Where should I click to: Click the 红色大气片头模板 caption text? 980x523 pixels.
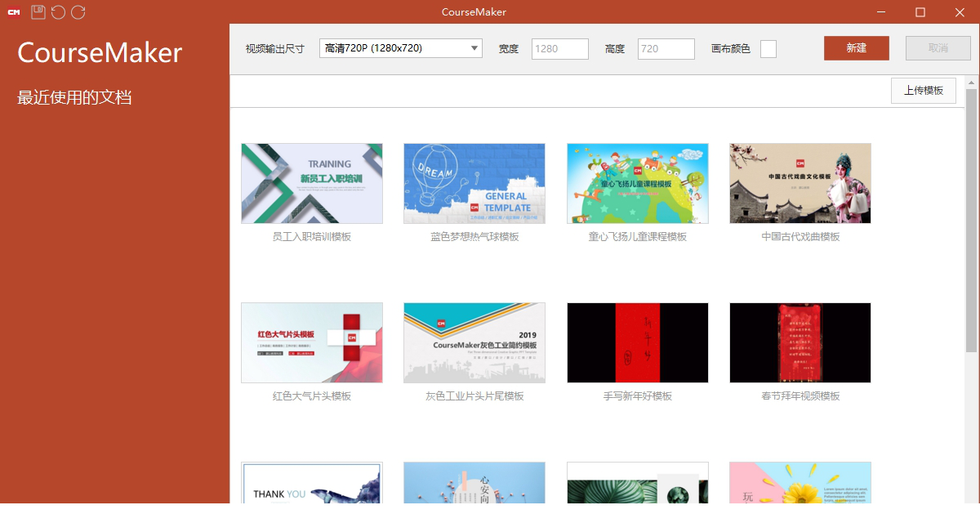312,396
